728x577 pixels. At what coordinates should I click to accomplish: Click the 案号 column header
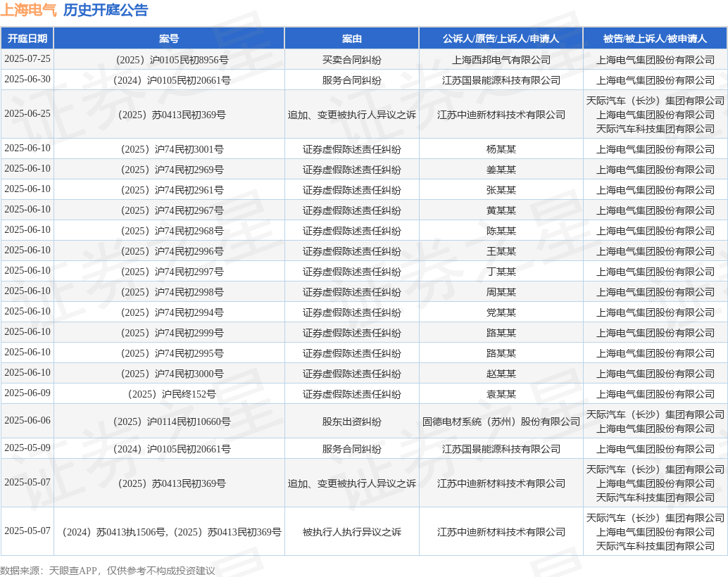click(169, 39)
